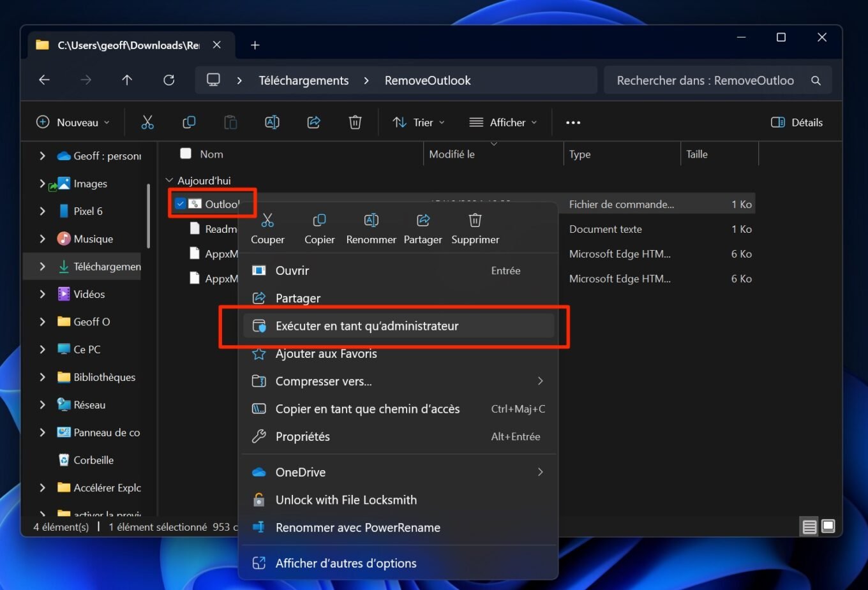Expand the Vidéos tree node
This screenshot has width=868, height=590.
point(42,294)
